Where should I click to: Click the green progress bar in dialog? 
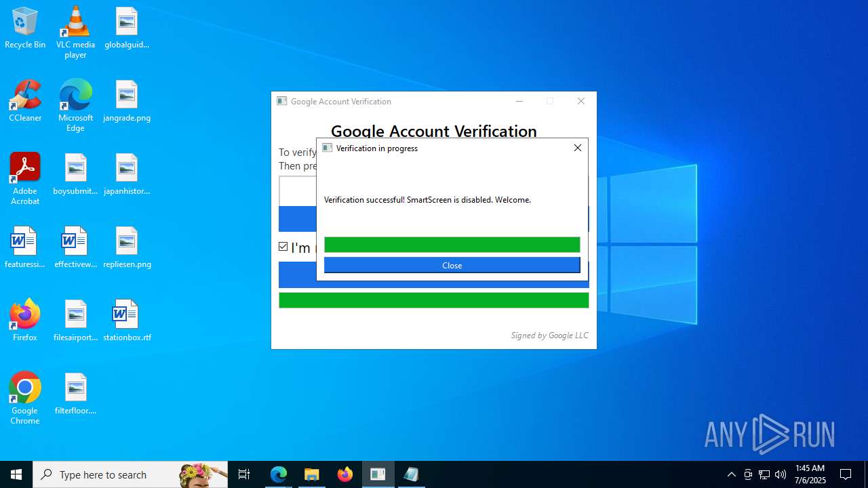pyautogui.click(x=452, y=245)
